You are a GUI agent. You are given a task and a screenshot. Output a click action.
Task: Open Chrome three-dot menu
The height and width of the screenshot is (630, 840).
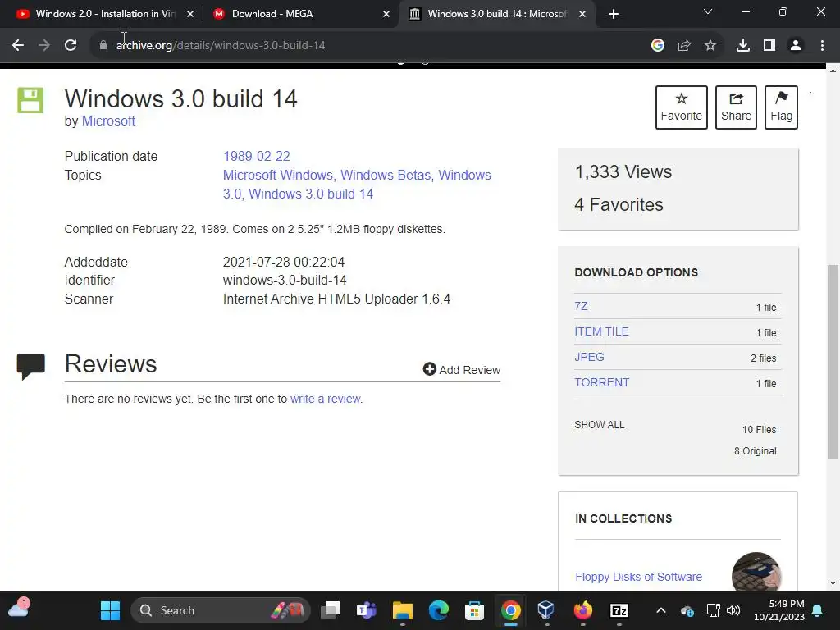tap(822, 46)
